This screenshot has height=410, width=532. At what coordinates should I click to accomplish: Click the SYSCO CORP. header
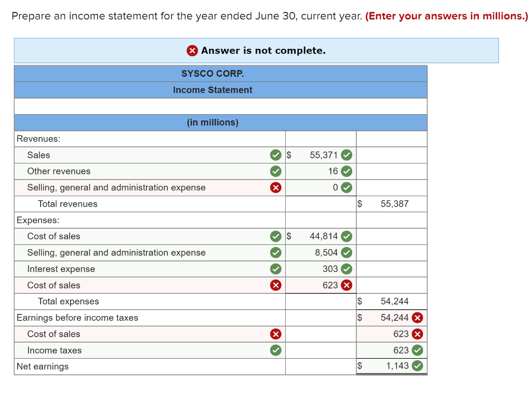click(x=212, y=74)
